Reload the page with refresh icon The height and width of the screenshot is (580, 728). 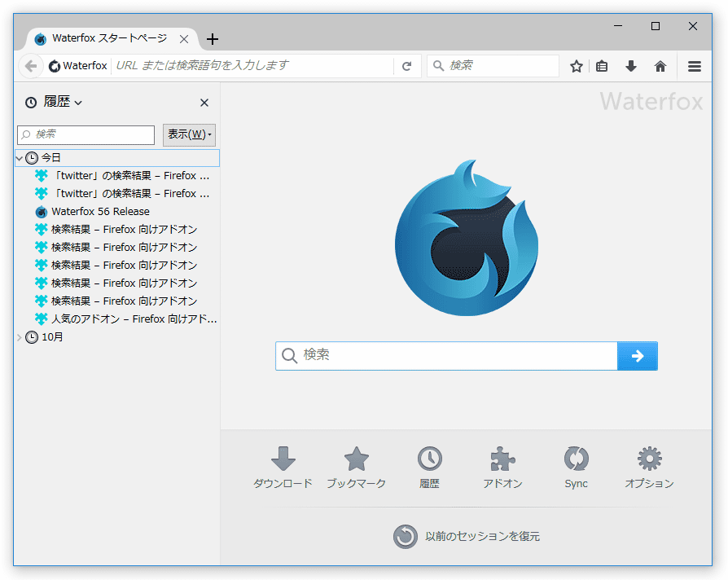[406, 67]
